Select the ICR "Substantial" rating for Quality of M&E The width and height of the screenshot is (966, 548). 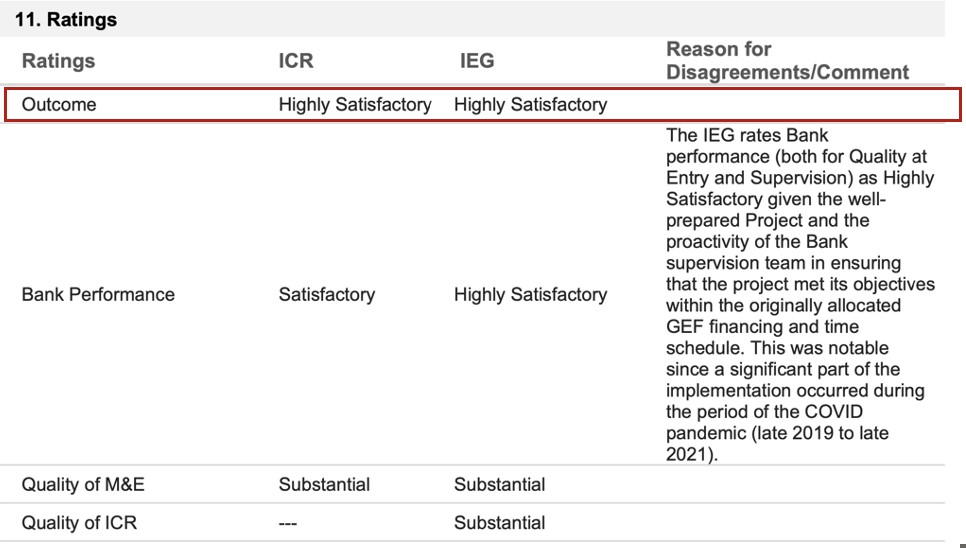(x=324, y=485)
